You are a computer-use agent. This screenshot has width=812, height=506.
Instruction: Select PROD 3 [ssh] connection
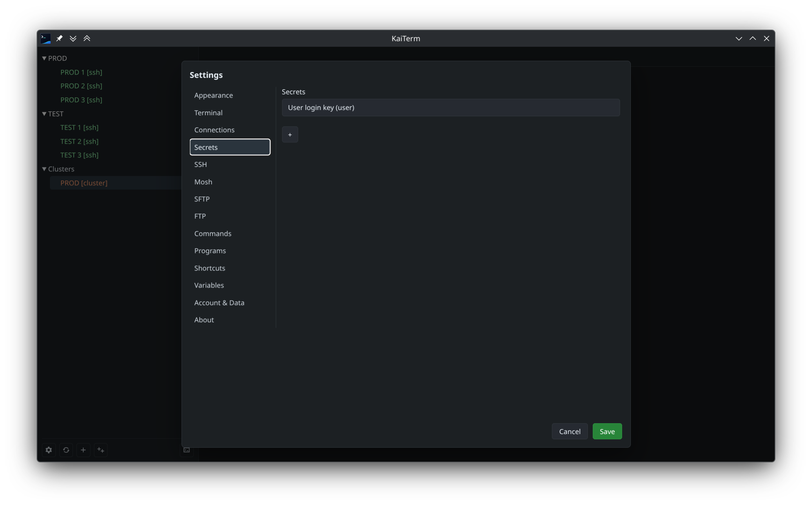click(x=81, y=100)
